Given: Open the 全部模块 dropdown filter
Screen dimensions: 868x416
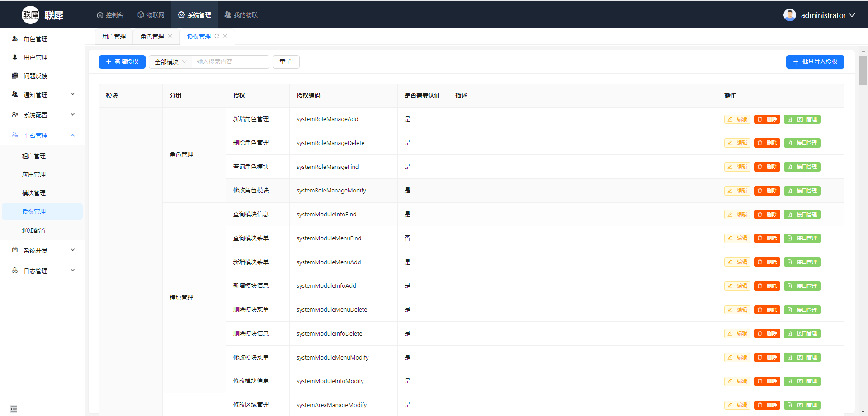Looking at the screenshot, I should [170, 62].
